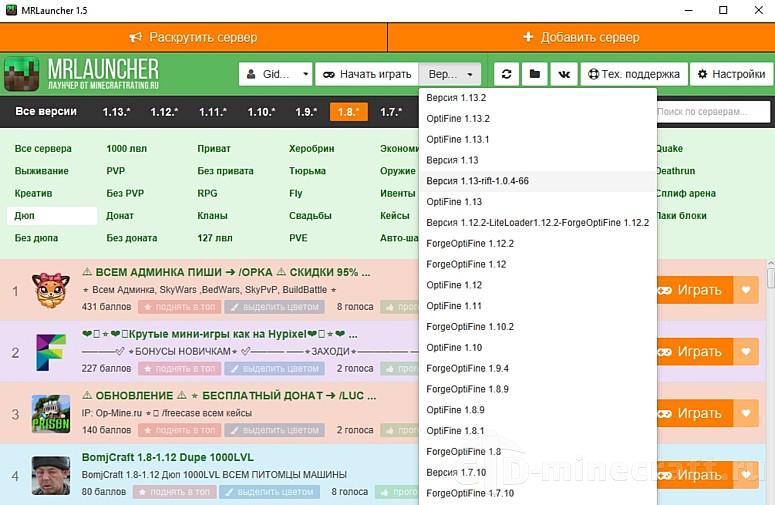Choose Версия 1.7.10 from list
Image resolution: width=775 pixels, height=505 pixels.
538,472
